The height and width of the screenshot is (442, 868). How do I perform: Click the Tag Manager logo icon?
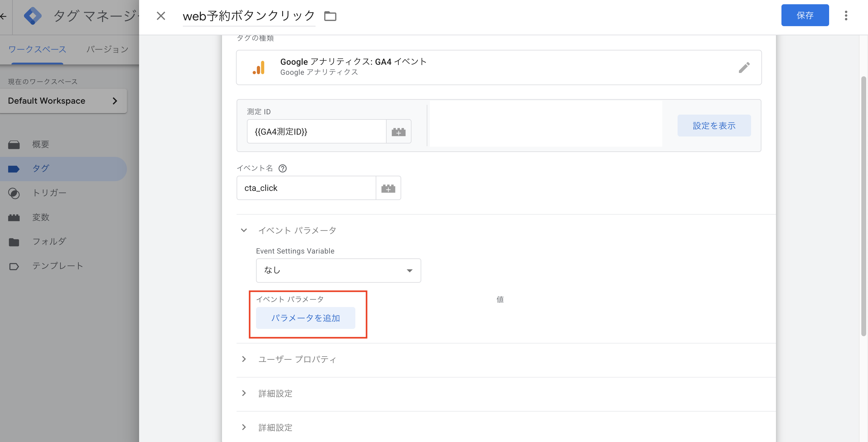coord(33,16)
